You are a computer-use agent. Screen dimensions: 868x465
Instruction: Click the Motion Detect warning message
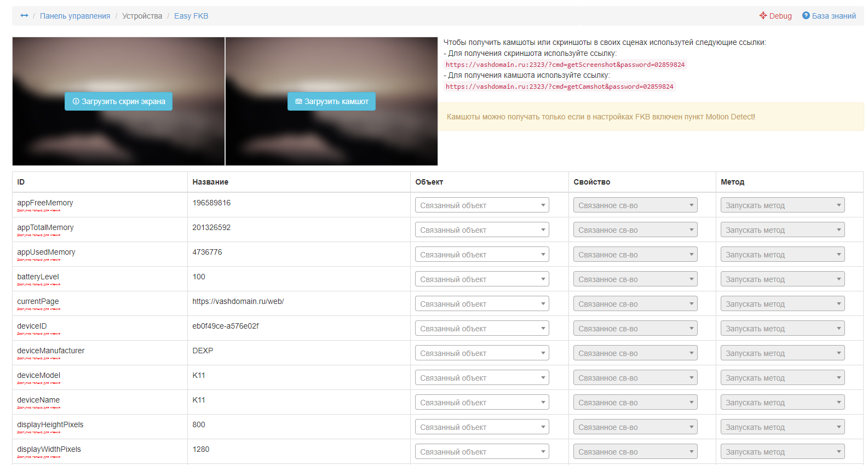click(x=651, y=117)
